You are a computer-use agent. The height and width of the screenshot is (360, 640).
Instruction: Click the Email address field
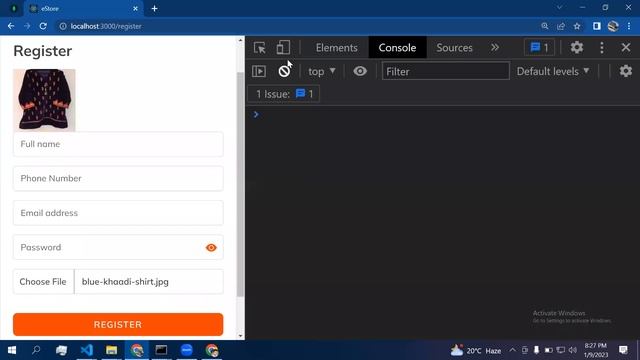(118, 213)
